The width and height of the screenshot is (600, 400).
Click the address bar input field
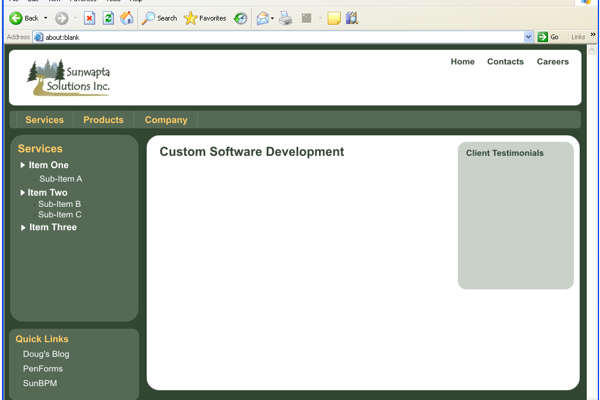(x=280, y=37)
